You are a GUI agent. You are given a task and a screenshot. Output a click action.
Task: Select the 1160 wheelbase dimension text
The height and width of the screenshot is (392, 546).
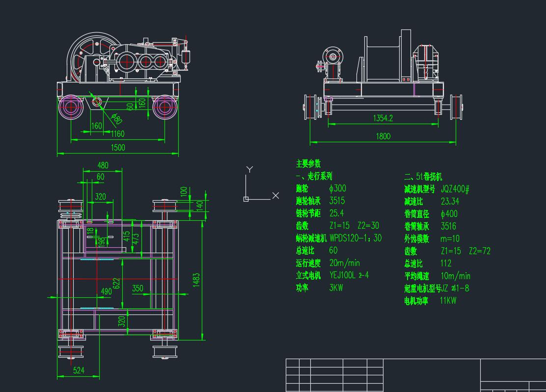(117, 133)
